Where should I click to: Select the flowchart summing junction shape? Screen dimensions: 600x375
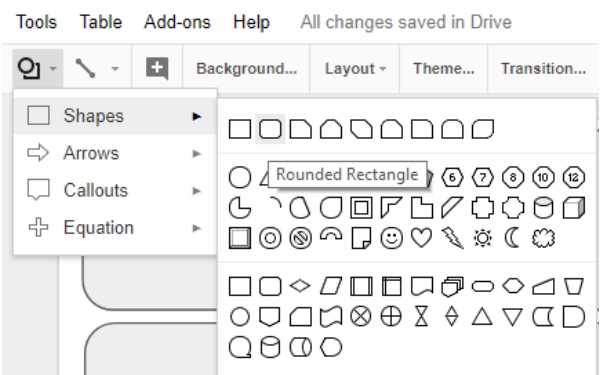[x=361, y=316]
